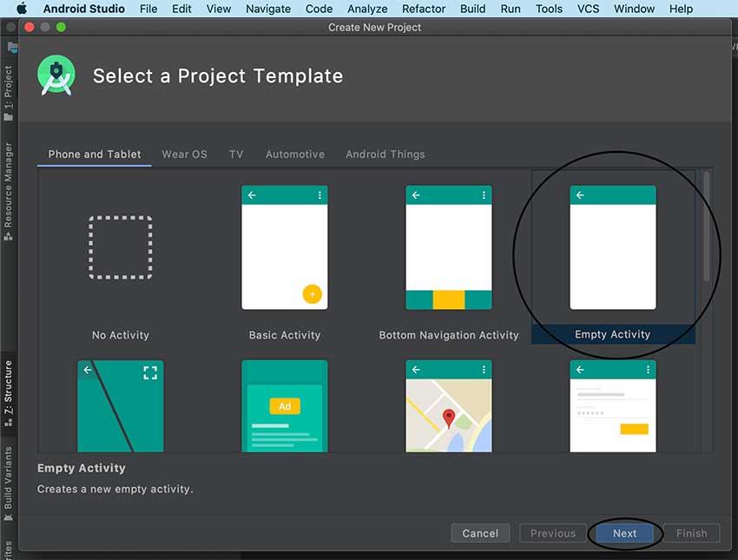Screen dimensions: 738x560
Task: Choose the Google Maps activity template
Action: [x=449, y=405]
